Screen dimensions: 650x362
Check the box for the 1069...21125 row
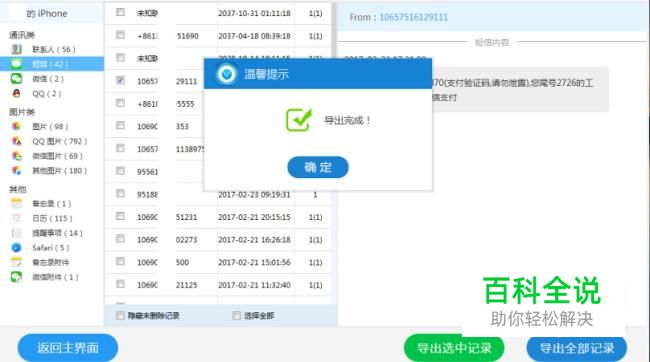pyautogui.click(x=120, y=284)
